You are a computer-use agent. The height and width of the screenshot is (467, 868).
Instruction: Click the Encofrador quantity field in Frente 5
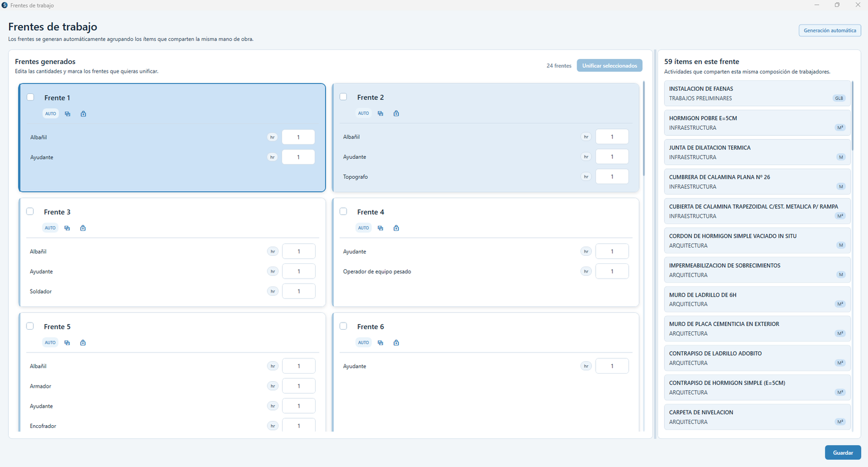299,425
